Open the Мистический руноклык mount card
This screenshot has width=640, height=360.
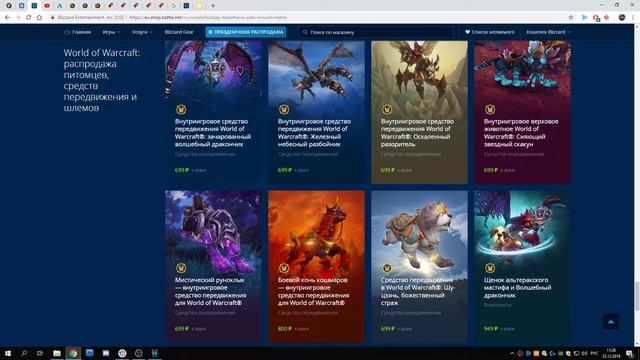(213, 266)
